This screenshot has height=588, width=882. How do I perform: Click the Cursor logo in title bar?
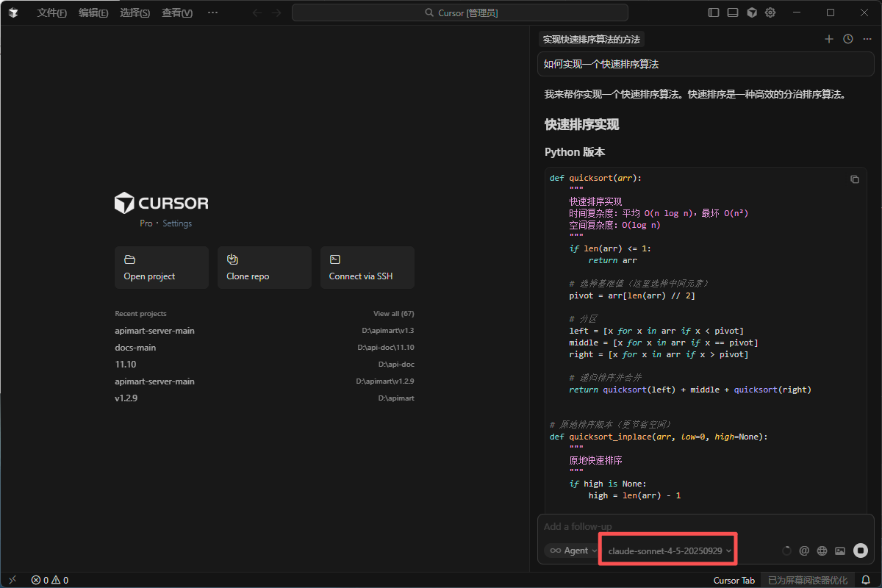click(x=13, y=12)
